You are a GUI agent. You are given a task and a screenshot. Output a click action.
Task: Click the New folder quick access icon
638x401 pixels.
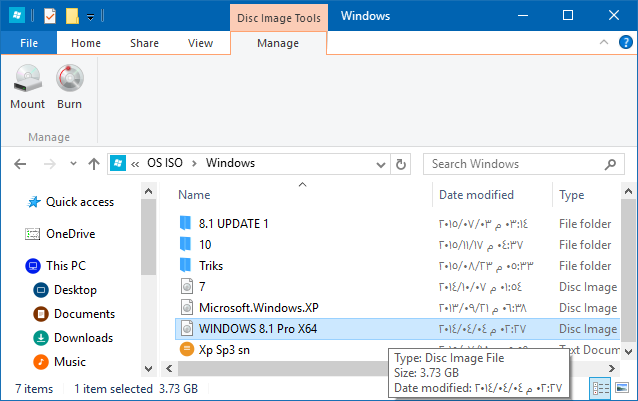(x=72, y=16)
